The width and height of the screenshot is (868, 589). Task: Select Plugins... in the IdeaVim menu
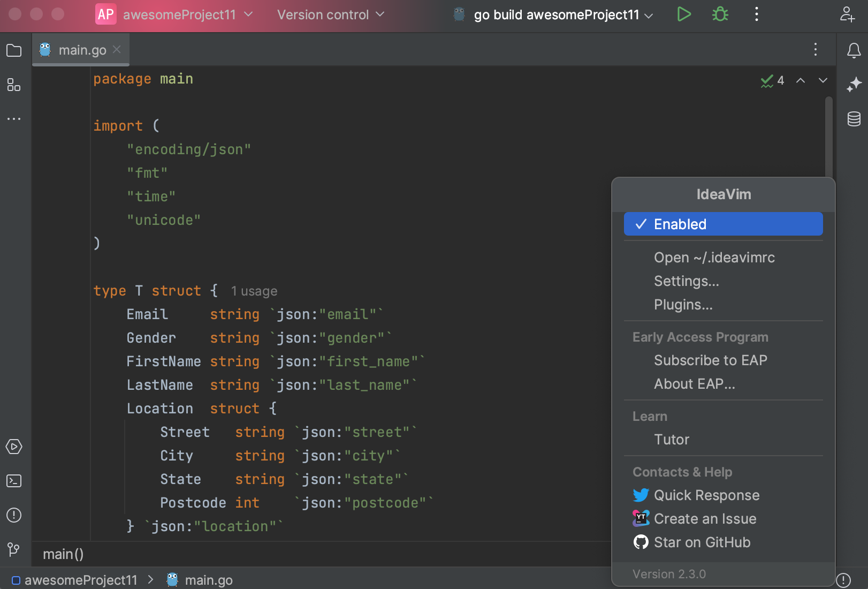click(683, 304)
